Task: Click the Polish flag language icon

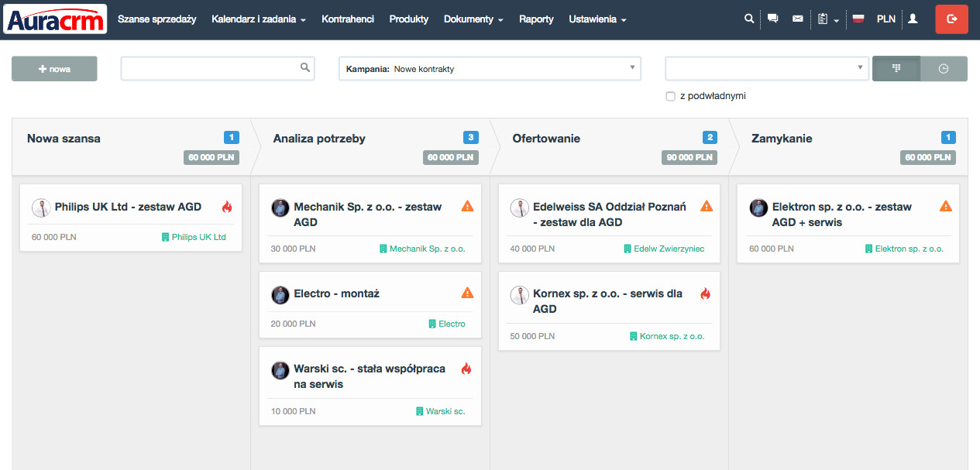Action: [x=858, y=19]
